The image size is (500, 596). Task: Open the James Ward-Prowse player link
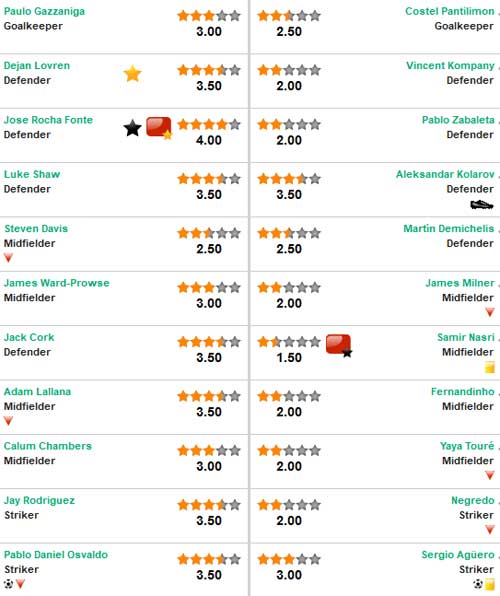(x=57, y=283)
